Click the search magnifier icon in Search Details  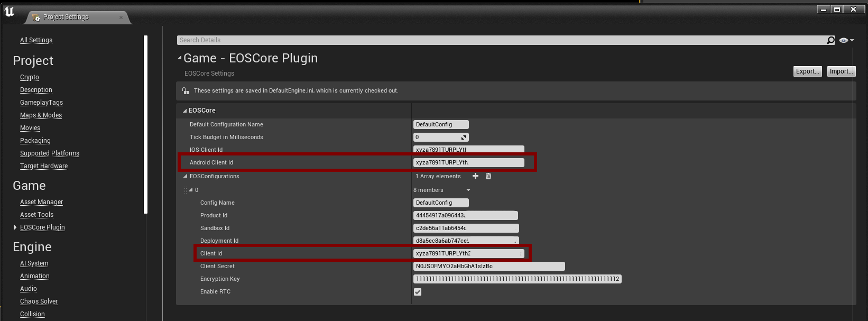[x=830, y=40]
